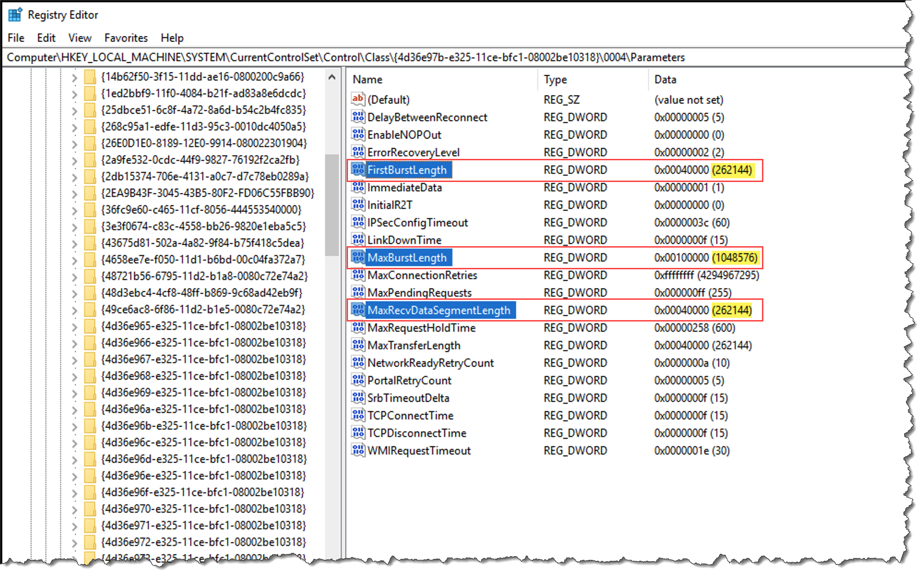
Task: Click the Registry Editor app icon in title bar
Action: (15, 14)
